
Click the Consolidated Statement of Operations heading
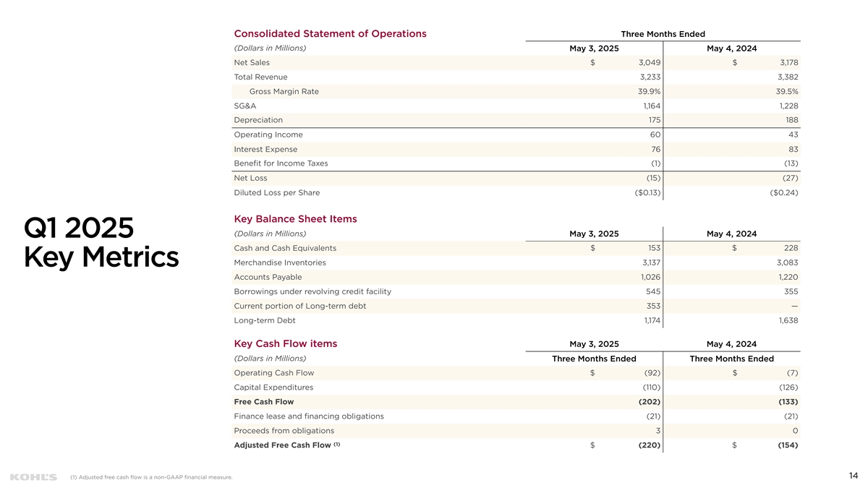click(x=330, y=34)
